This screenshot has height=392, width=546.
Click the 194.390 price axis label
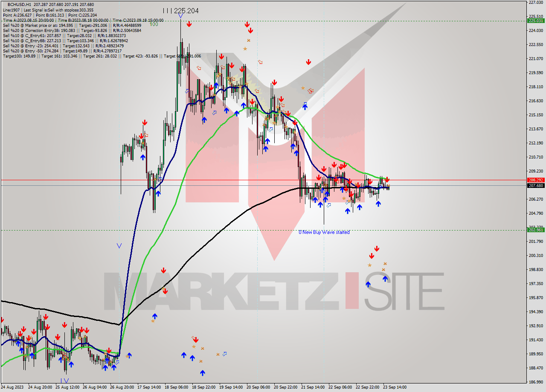pyautogui.click(x=536, y=312)
